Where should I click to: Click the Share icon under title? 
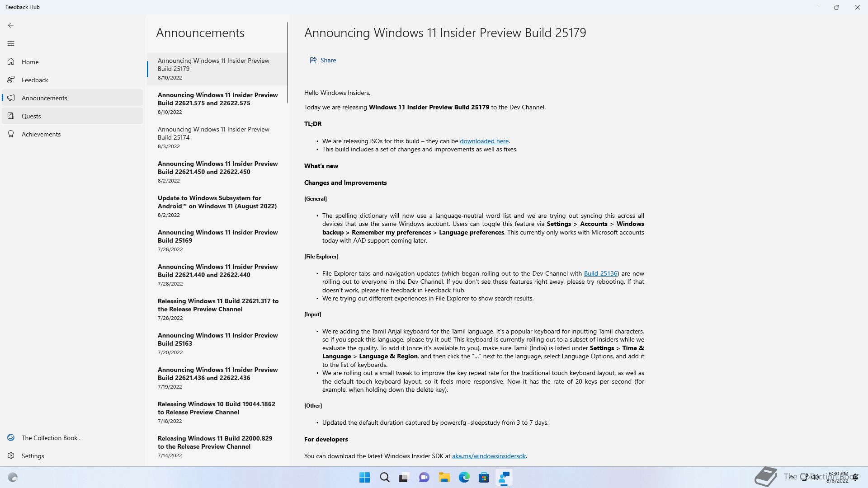click(313, 60)
